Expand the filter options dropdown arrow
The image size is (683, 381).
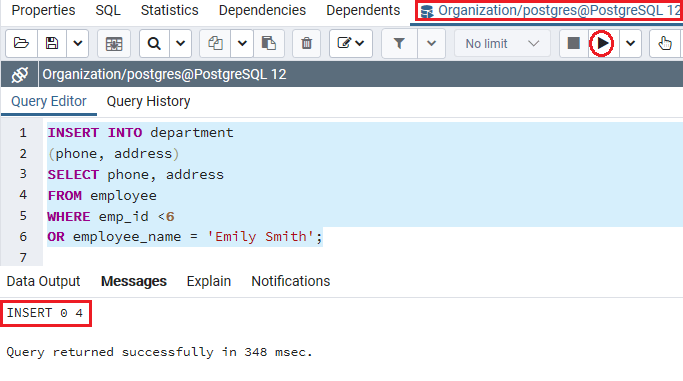pos(431,44)
